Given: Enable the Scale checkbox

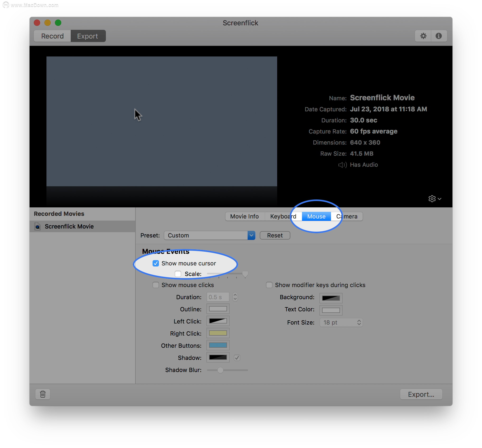Looking at the screenshot, I should coord(178,274).
